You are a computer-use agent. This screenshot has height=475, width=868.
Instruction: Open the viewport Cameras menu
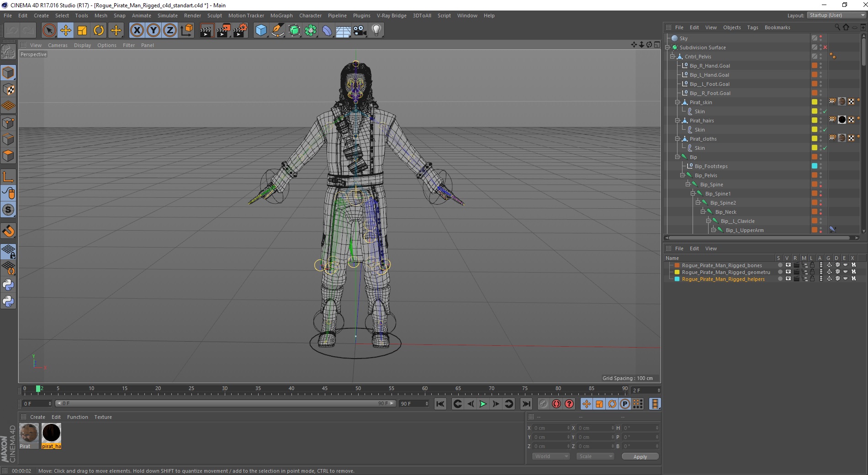(58, 45)
